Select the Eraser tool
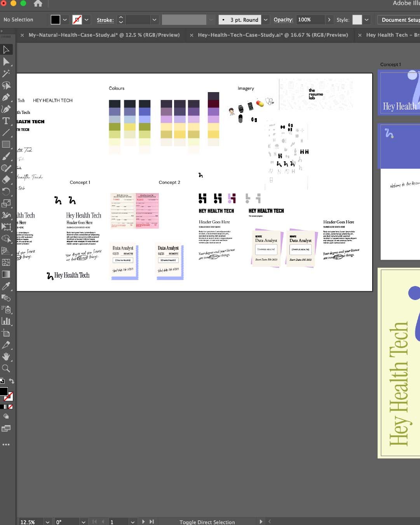This screenshot has height=525, width=420. pyautogui.click(x=6, y=180)
